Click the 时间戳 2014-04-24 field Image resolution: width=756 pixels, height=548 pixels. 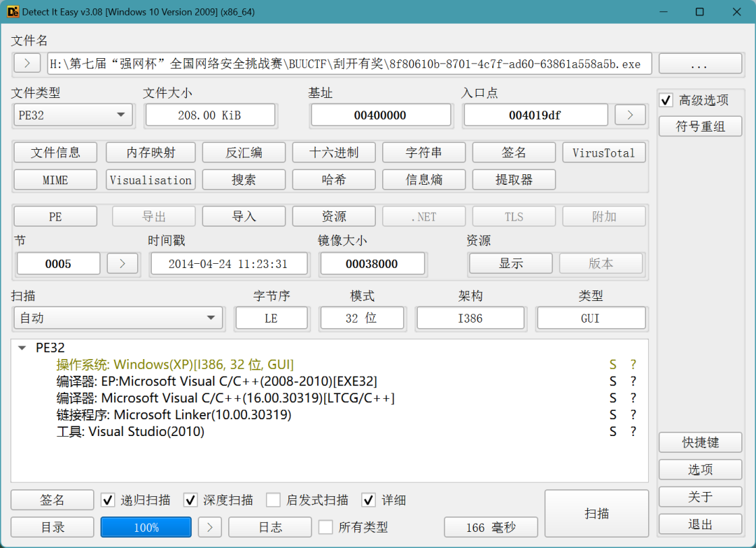pyautogui.click(x=229, y=264)
